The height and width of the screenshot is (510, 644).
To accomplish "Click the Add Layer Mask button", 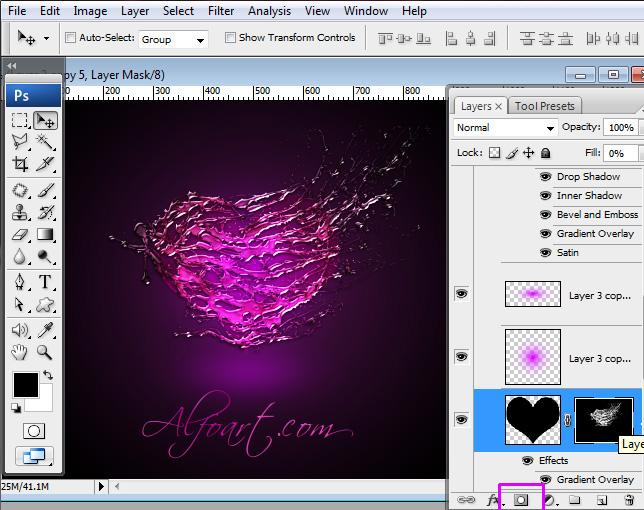I will click(520, 499).
